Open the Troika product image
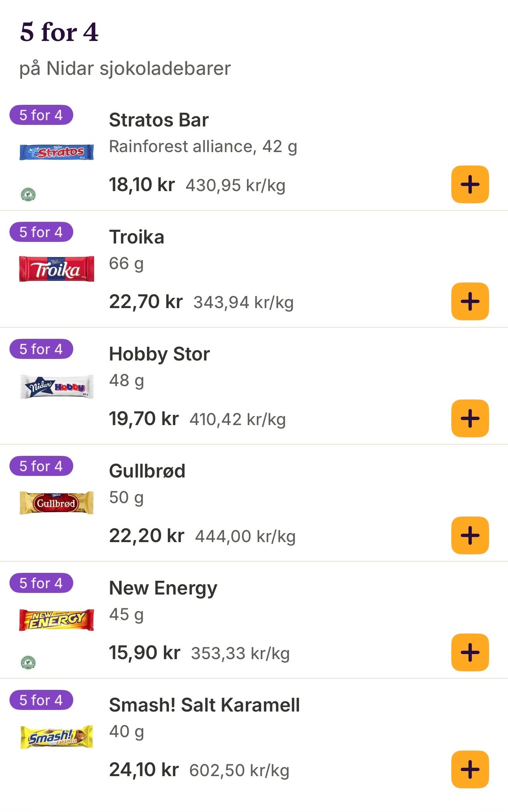508x812 pixels. click(57, 269)
